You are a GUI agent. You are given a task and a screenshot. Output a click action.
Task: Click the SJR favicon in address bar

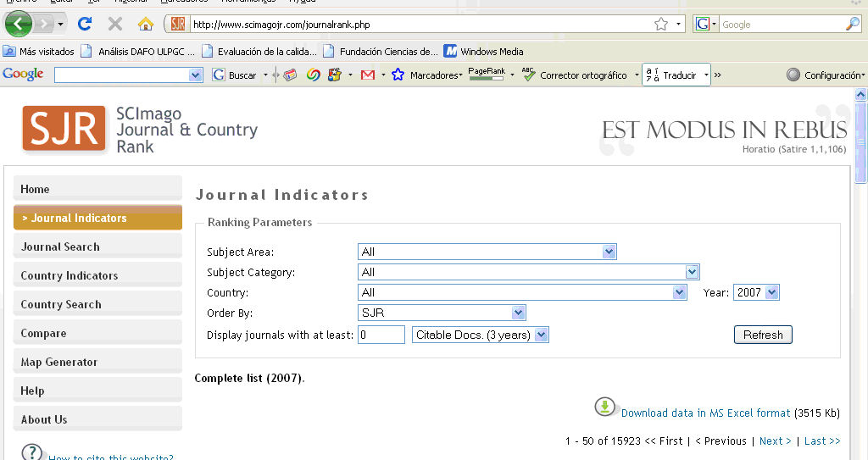click(178, 24)
